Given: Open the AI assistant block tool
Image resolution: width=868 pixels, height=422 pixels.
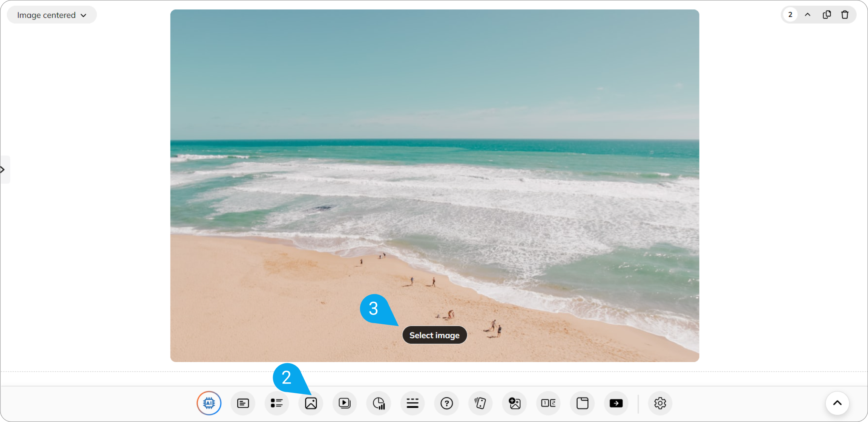Looking at the screenshot, I should click(x=209, y=403).
